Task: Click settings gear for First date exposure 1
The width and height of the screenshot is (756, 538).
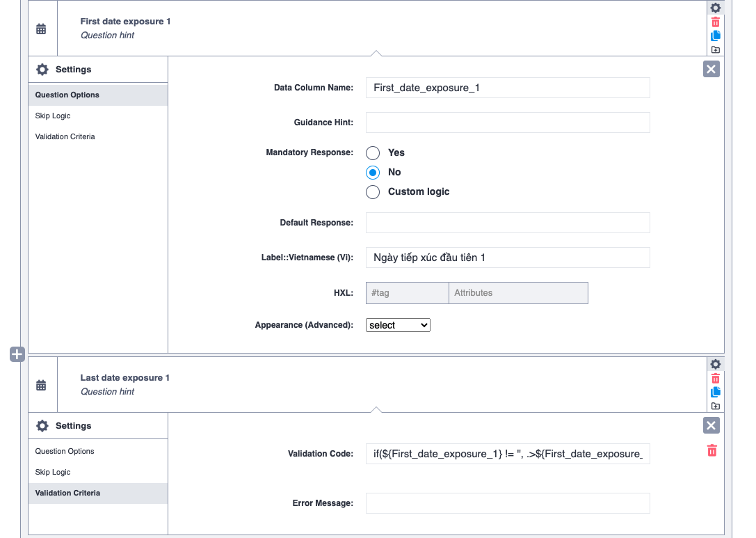Action: pos(716,8)
